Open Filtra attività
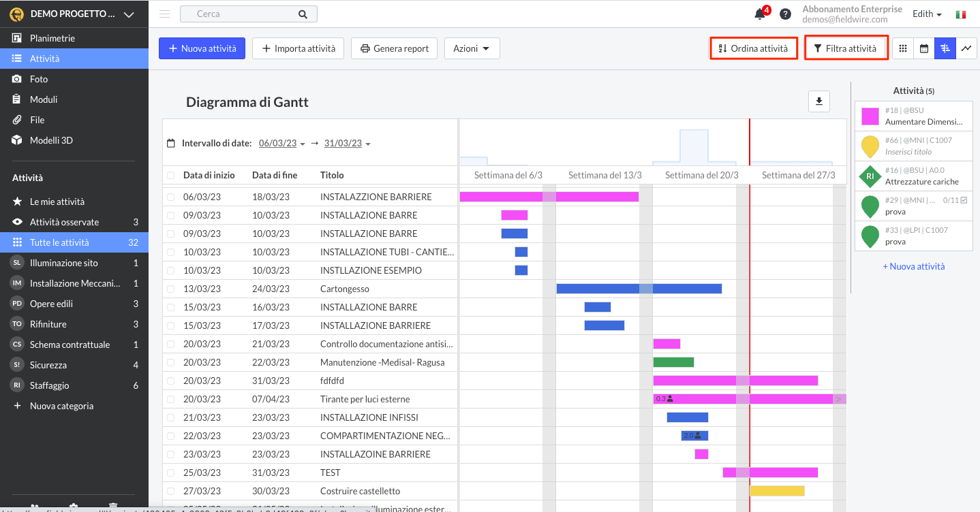 (x=845, y=48)
